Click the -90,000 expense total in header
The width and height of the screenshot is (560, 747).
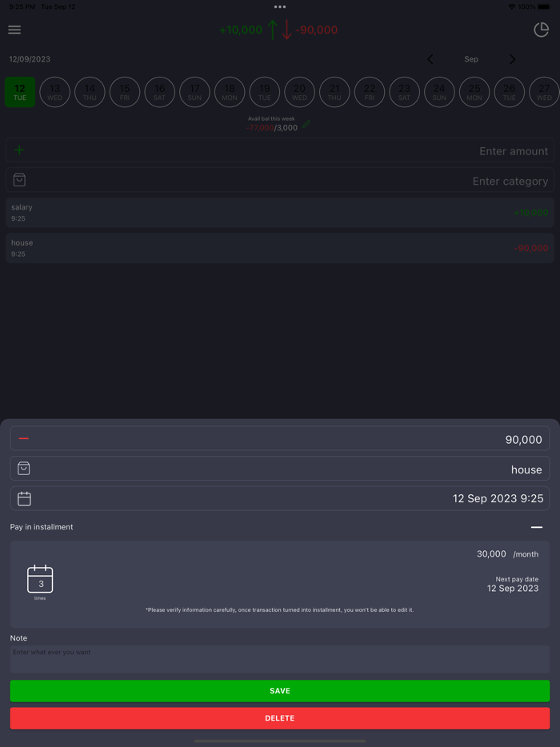point(317,30)
